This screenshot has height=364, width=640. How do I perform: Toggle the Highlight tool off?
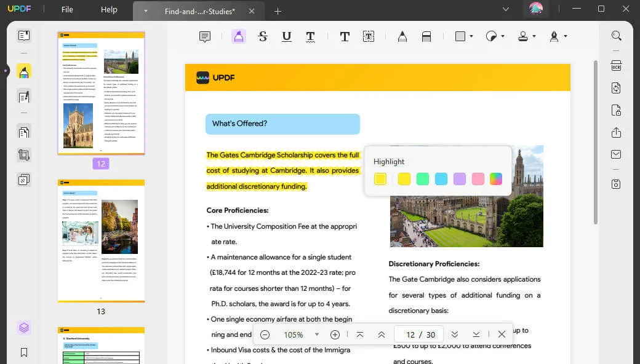(239, 36)
